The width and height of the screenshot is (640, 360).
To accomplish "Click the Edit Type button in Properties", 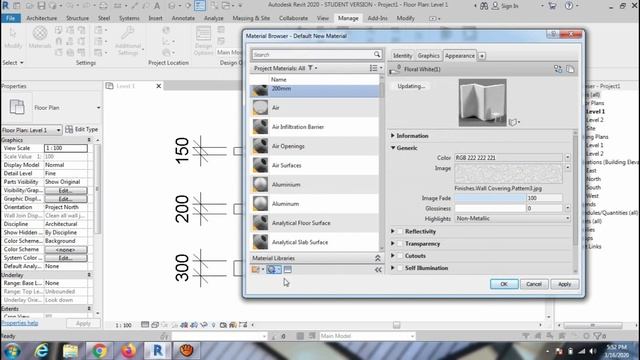I will (82, 129).
